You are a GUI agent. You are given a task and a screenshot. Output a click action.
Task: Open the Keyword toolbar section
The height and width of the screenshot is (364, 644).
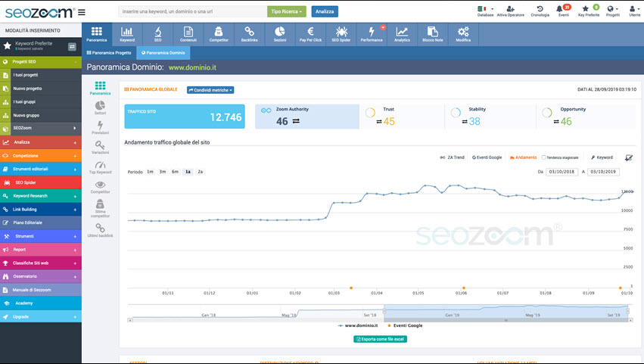(127, 34)
